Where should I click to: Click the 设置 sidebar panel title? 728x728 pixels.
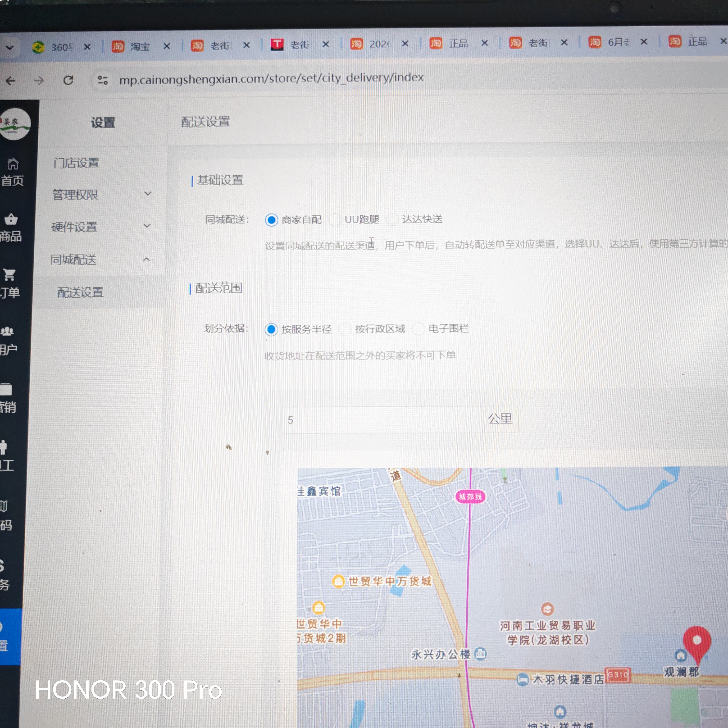pyautogui.click(x=103, y=123)
